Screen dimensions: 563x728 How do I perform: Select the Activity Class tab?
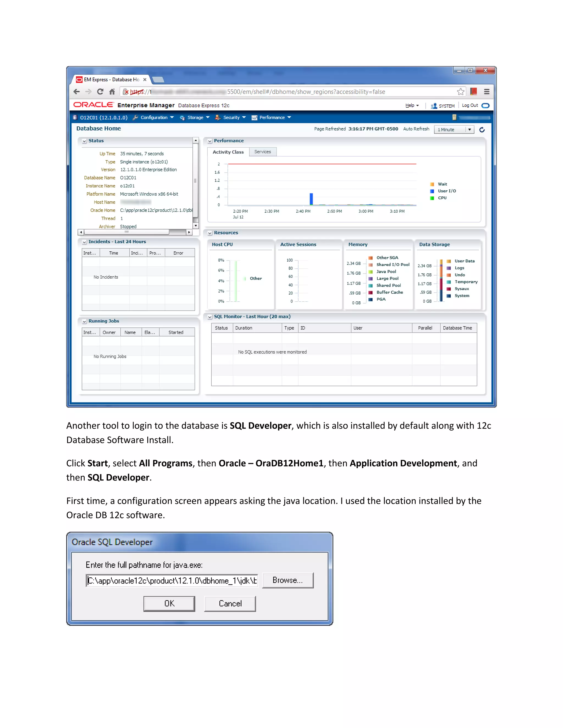point(228,152)
